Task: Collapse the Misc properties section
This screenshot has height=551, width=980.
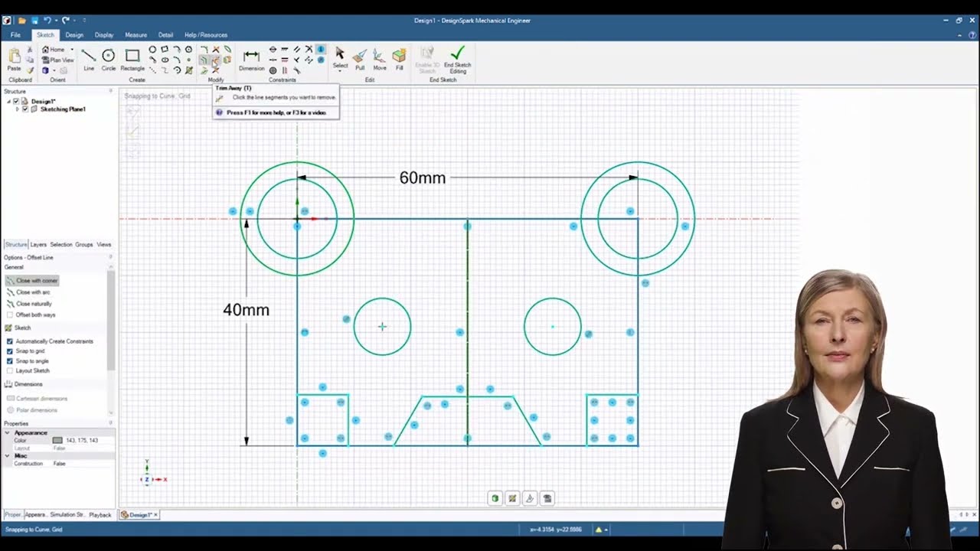Action: 8,455
